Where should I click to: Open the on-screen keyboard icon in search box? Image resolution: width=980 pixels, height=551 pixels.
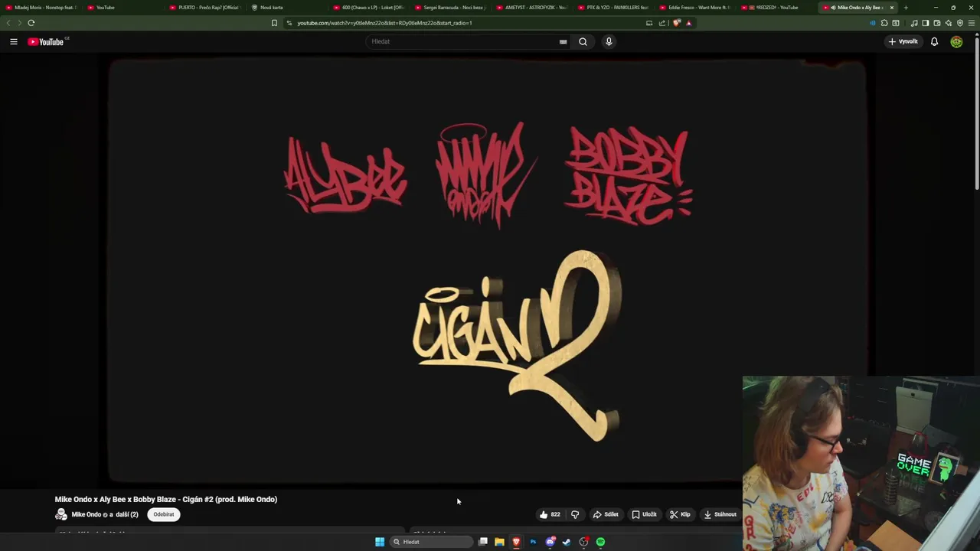coord(563,41)
